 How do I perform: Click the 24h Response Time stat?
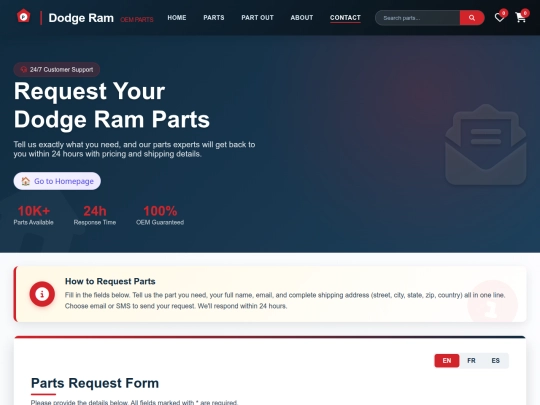(95, 215)
